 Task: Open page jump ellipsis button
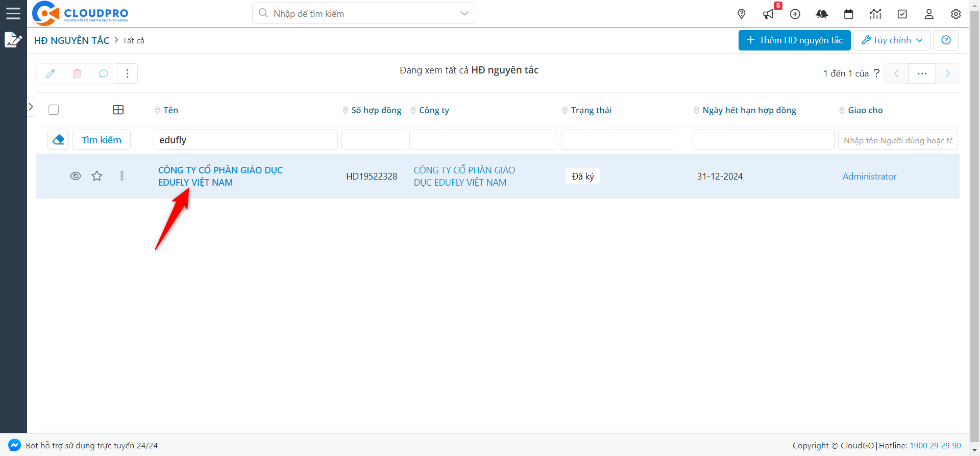point(922,73)
